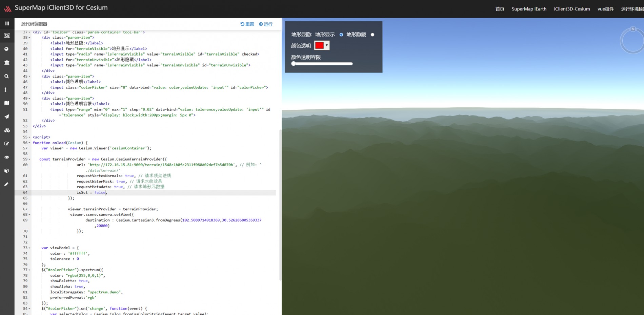Image resolution: width=644 pixels, height=315 pixels.
Task: Open the eye icon category in sidebar
Action: [x=6, y=157]
